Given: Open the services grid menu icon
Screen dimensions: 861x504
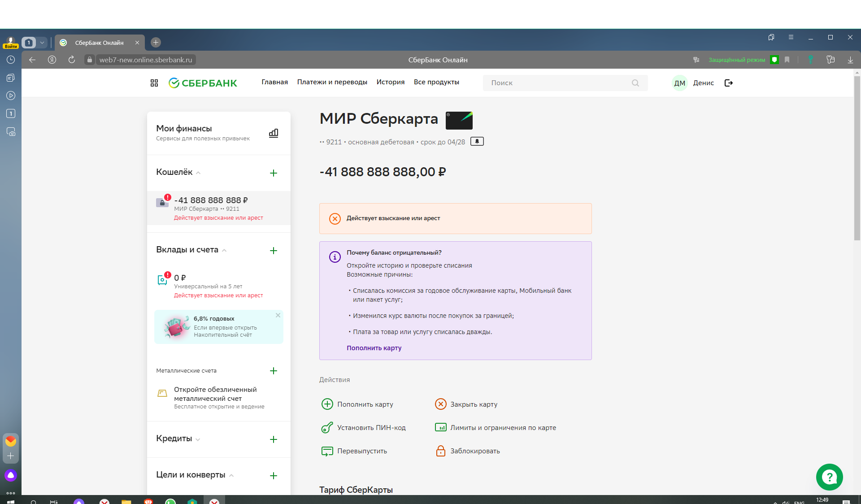Looking at the screenshot, I should pyautogui.click(x=154, y=83).
